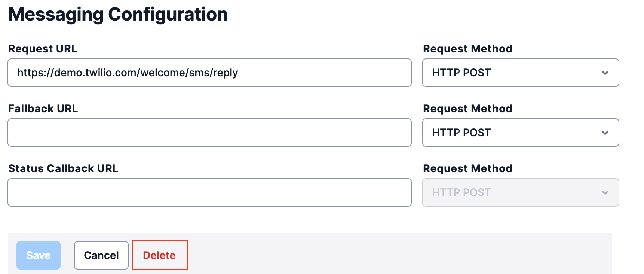Click the grey footer bar right of Delete
This screenshot has height=274, width=644.
(x=396, y=254)
